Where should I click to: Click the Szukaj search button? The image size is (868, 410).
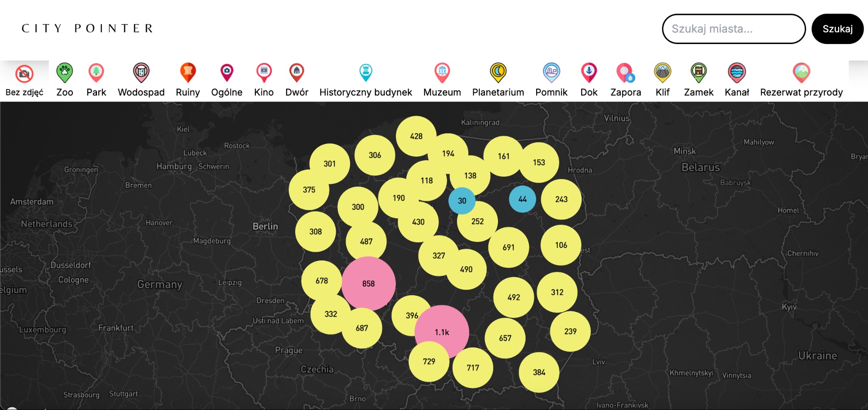point(837,29)
